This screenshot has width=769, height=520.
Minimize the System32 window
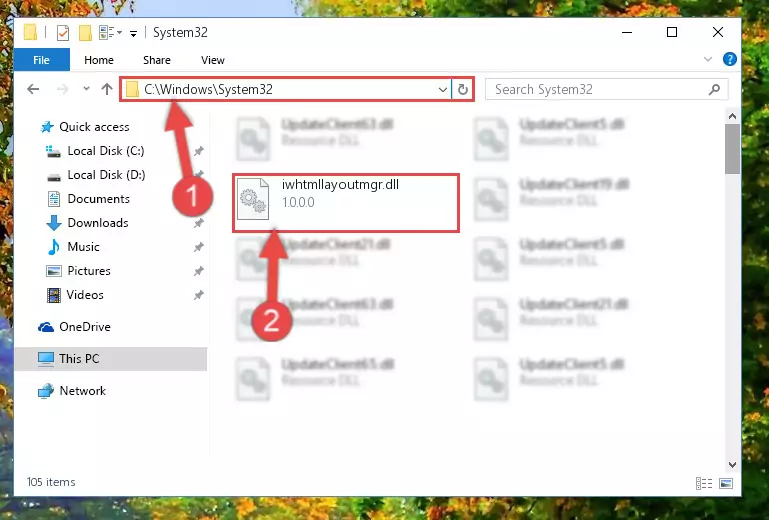tap(627, 32)
